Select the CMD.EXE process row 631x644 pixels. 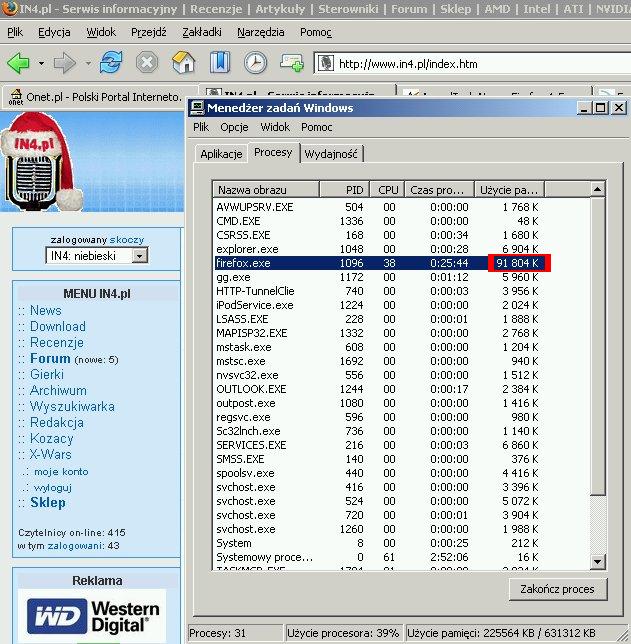[x=382, y=221]
